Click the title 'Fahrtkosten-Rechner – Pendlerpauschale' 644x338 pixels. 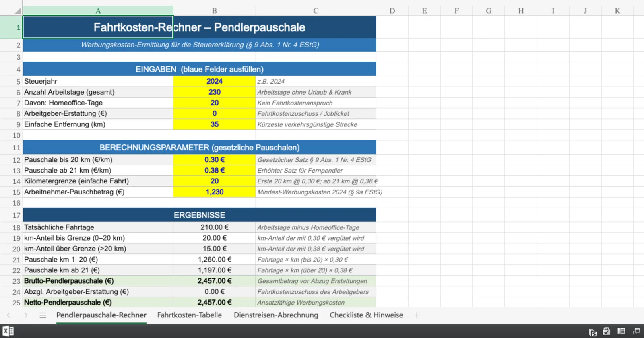click(x=200, y=27)
